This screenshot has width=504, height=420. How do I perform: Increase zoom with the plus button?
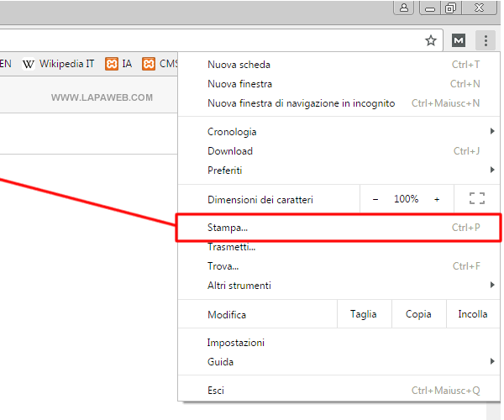pyautogui.click(x=437, y=199)
